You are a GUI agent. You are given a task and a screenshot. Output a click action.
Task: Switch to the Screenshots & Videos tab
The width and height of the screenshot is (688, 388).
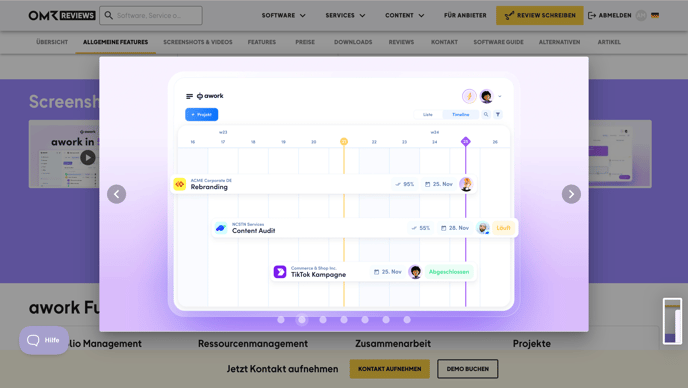[198, 42]
